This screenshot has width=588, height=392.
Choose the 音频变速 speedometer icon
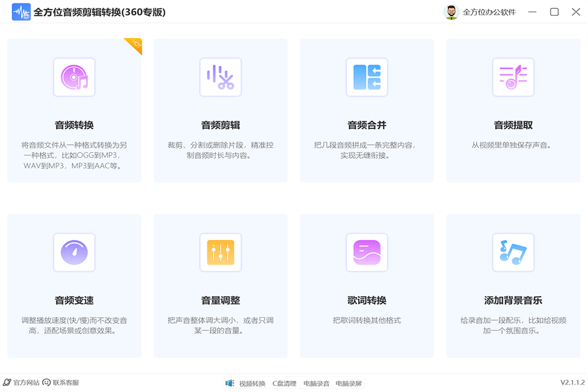pos(74,253)
